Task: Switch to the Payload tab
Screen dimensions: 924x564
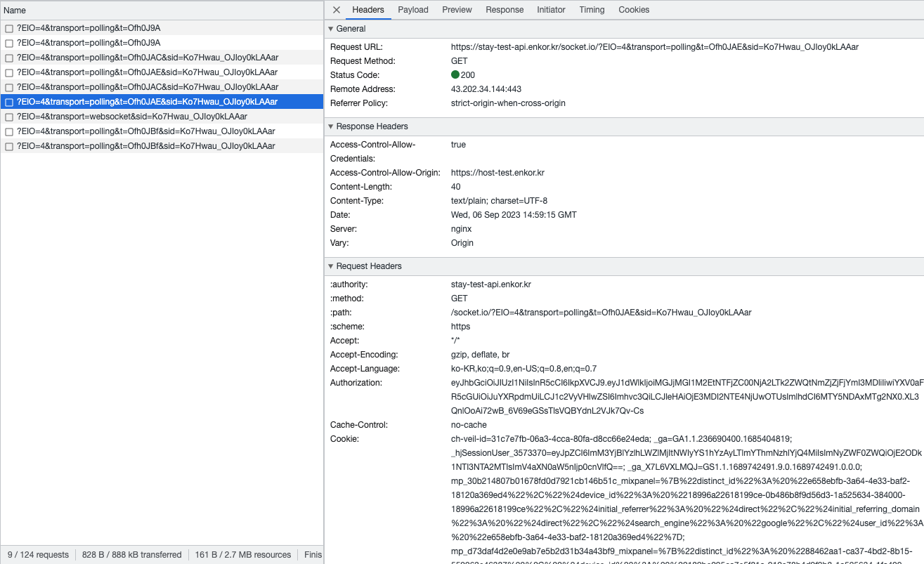Action: pyautogui.click(x=413, y=10)
